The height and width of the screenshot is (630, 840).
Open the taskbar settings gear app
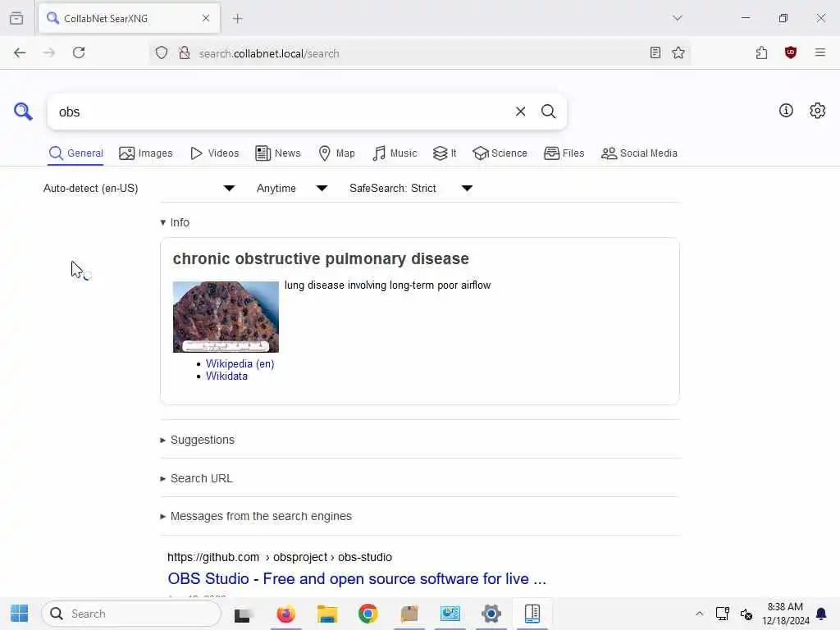pyautogui.click(x=491, y=614)
